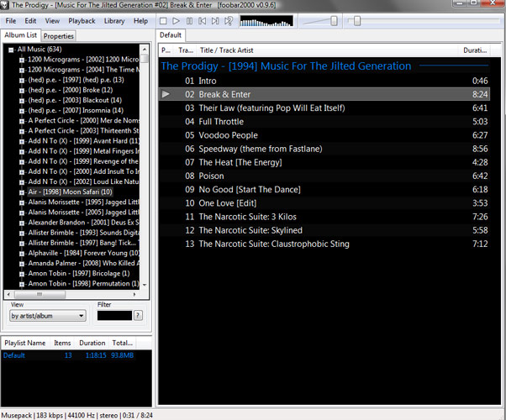Select The Narcotic Suite: Skylined track
Image resolution: width=506 pixels, height=420 pixels.
324,230
